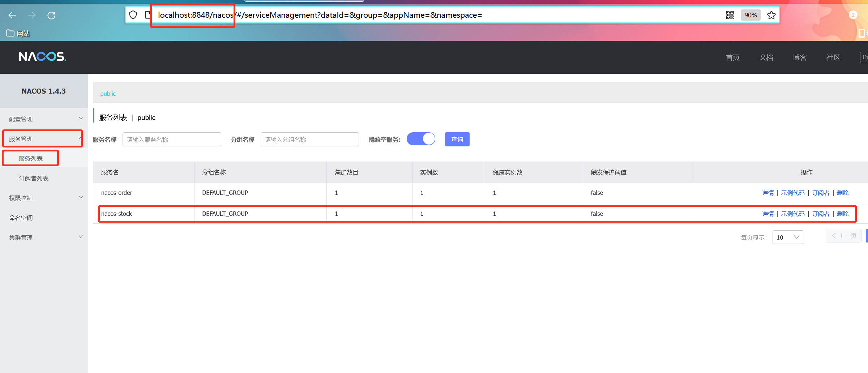This screenshot has width=868, height=373.
Task: Toggle the 隐藏空服务 switch
Action: point(421,139)
